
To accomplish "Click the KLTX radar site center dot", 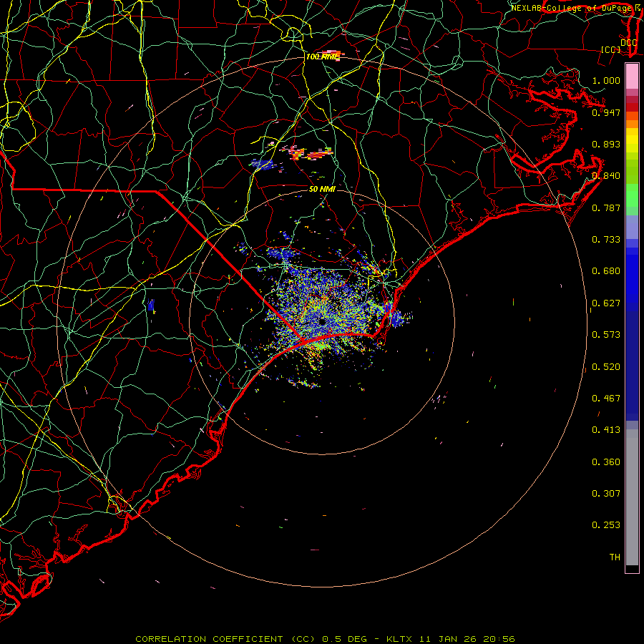I will tap(323, 322).
